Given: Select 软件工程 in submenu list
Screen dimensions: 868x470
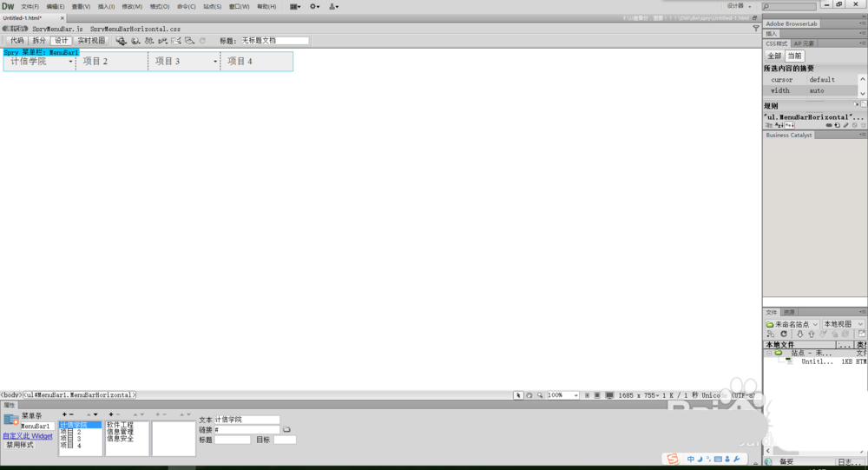Looking at the screenshot, I should tap(120, 425).
